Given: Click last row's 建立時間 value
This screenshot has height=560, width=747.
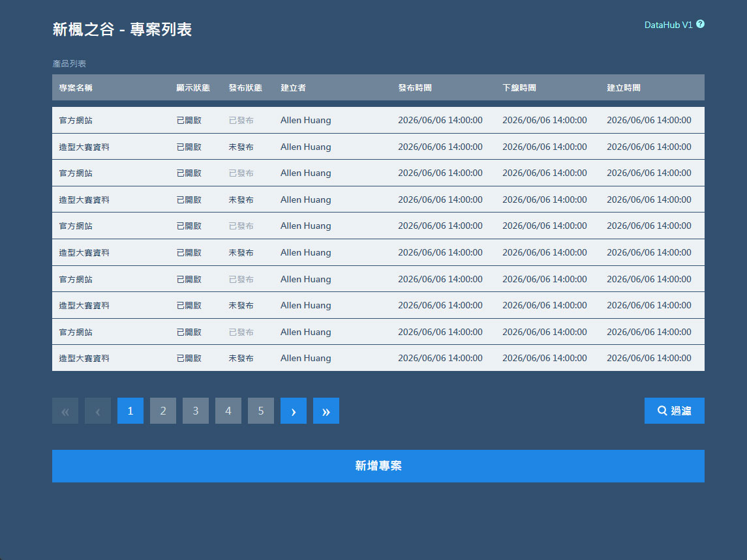Looking at the screenshot, I should (x=649, y=358).
